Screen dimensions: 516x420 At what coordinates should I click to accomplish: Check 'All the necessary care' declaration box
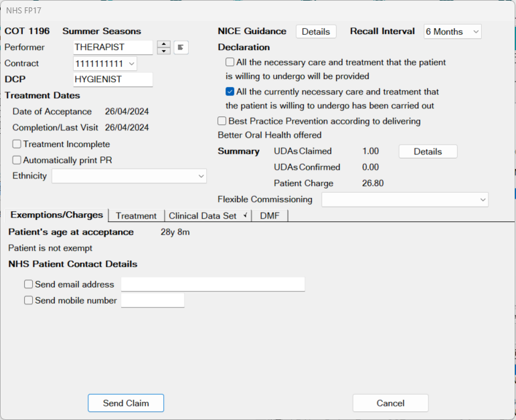coord(230,62)
